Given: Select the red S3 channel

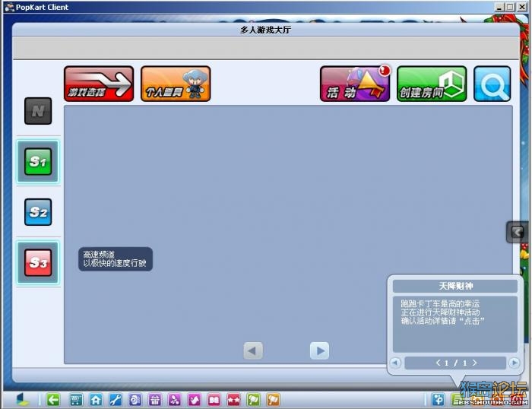Looking at the screenshot, I should 38,263.
